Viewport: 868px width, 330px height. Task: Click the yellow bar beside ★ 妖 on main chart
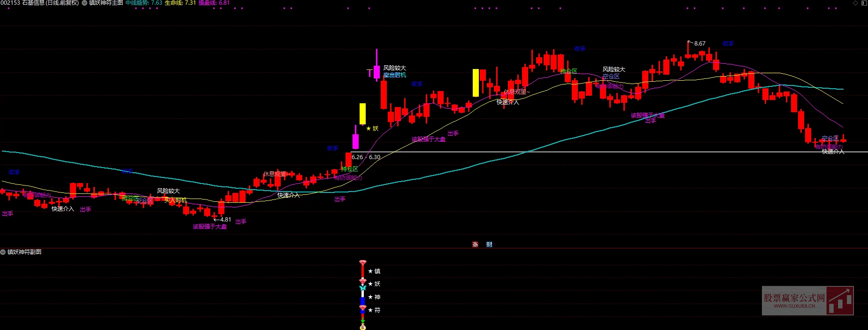[x=362, y=114]
